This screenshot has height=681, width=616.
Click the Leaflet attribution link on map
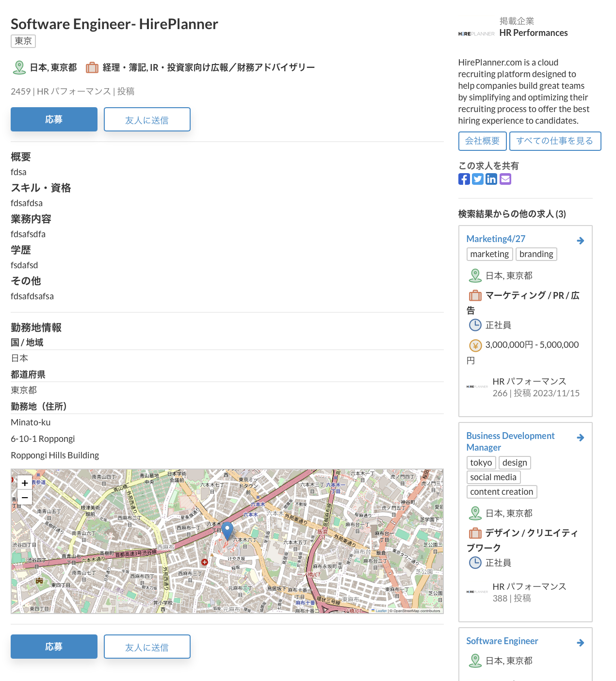tap(381, 611)
